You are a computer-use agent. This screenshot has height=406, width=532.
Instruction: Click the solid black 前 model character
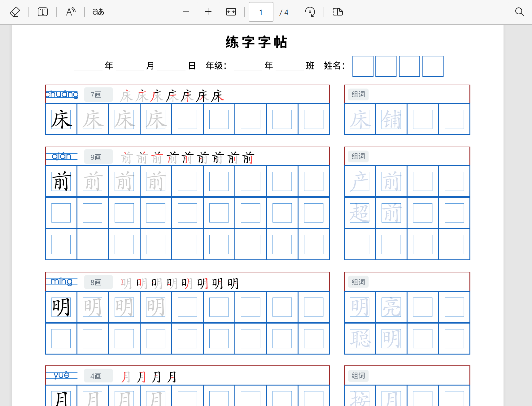click(x=61, y=181)
